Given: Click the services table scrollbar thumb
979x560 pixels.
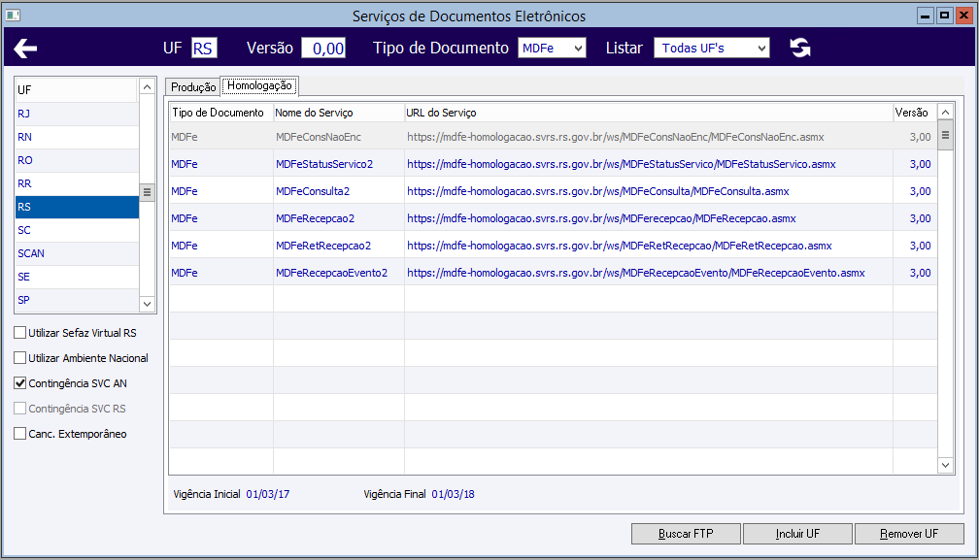Looking at the screenshot, I should click(945, 135).
